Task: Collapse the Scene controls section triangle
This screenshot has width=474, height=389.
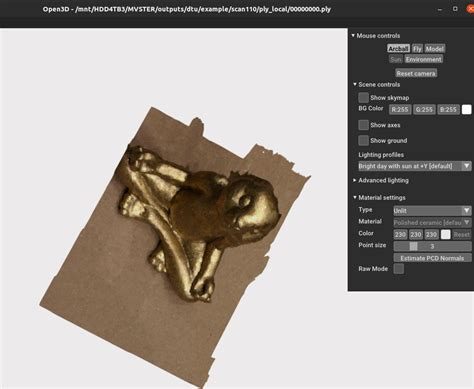Action: tap(355, 84)
